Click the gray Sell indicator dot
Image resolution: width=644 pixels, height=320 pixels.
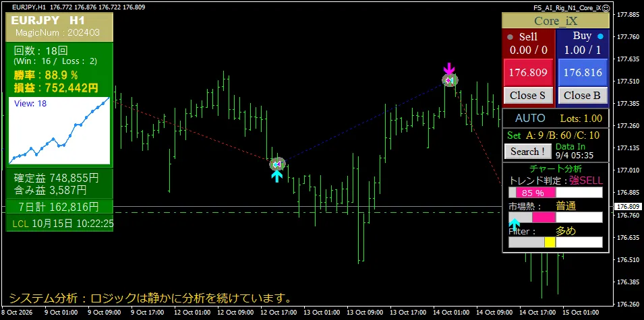coord(510,37)
